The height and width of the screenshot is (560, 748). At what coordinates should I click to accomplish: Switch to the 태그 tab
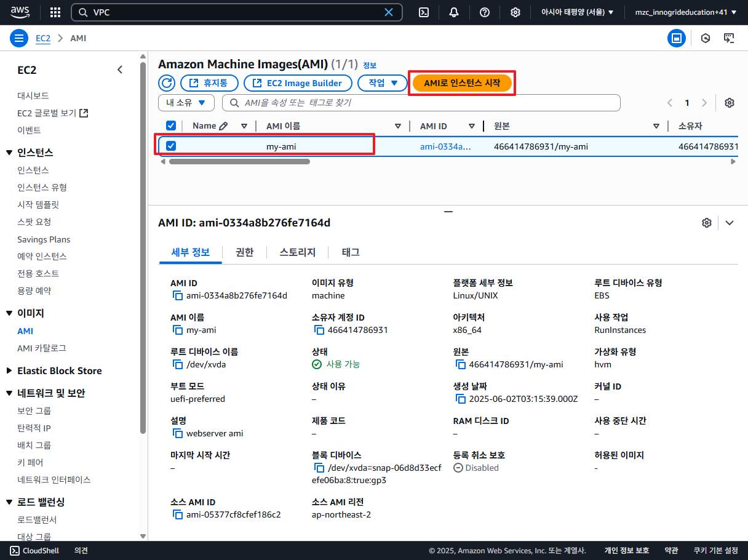[351, 252]
